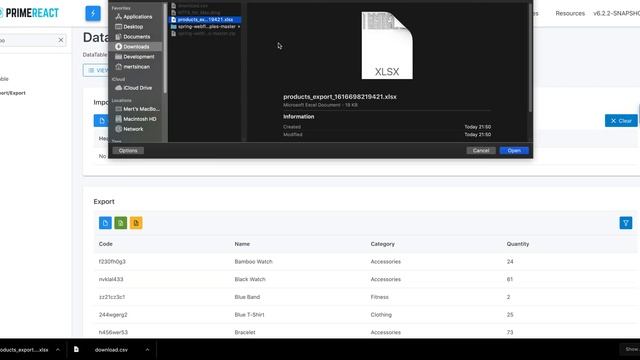Click the Options button in file dialog
The image size is (640, 360).
pos(128,151)
